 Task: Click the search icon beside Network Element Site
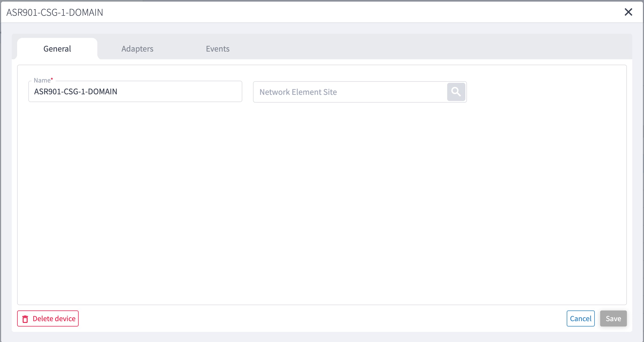coord(456,92)
